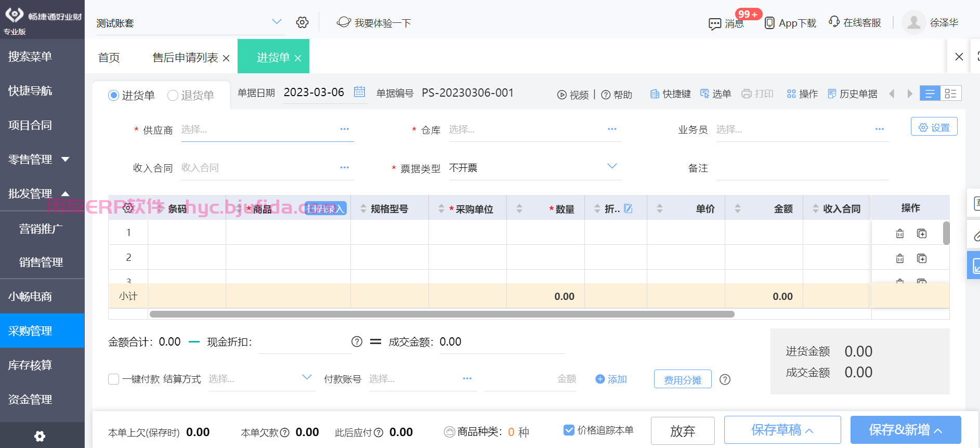Copy row 1 add icon
The width and height of the screenshot is (980, 448).
click(x=922, y=233)
